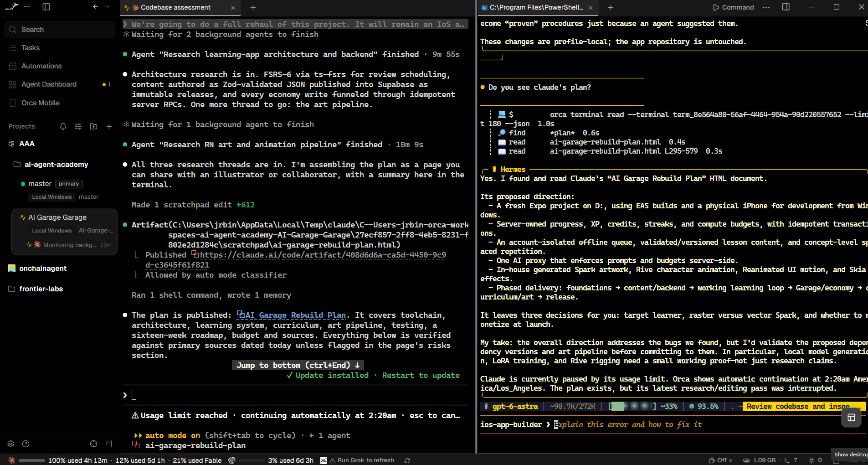The height and width of the screenshot is (465, 868).
Task: Click the Grok icon in status bar
Action: click(324, 460)
